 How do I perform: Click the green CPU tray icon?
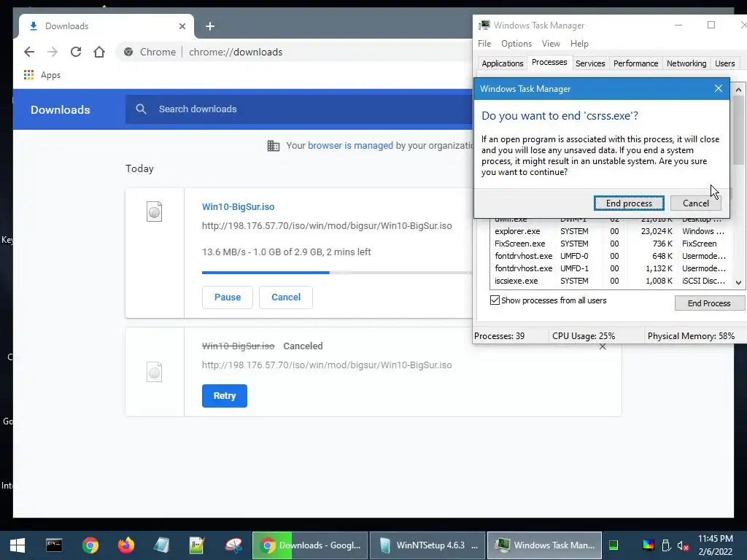pyautogui.click(x=614, y=545)
